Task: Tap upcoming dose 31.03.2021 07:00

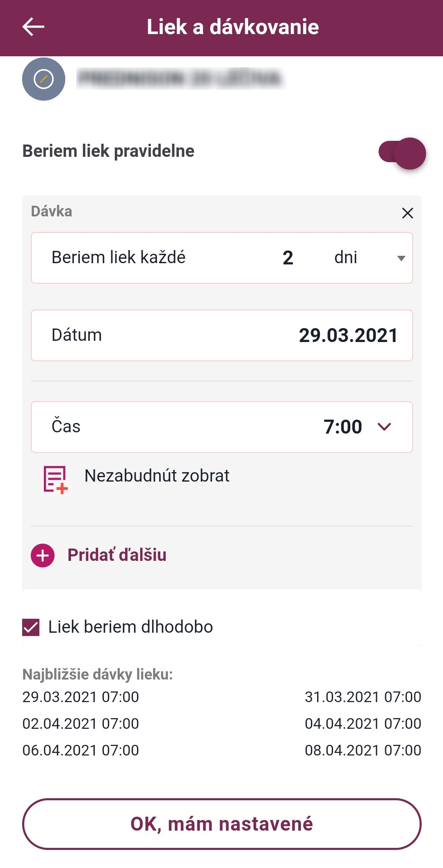Action: [363, 697]
